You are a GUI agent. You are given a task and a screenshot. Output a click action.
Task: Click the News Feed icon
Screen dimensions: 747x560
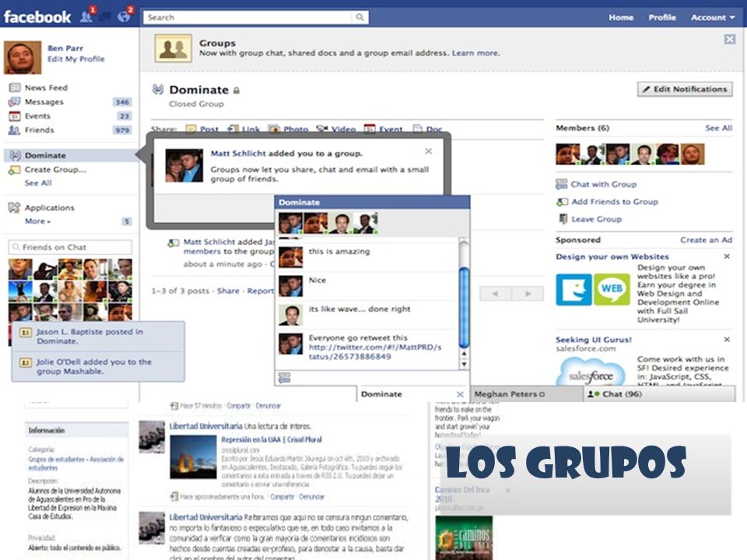click(15, 88)
